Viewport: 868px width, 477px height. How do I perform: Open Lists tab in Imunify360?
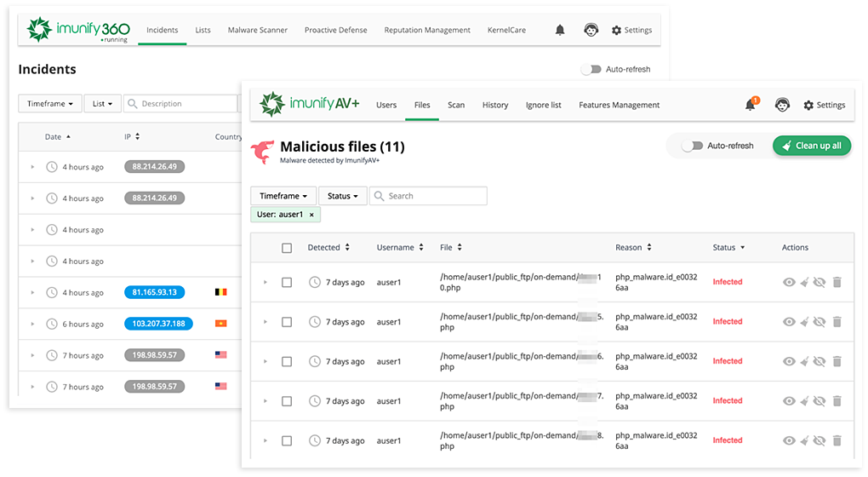tap(203, 30)
